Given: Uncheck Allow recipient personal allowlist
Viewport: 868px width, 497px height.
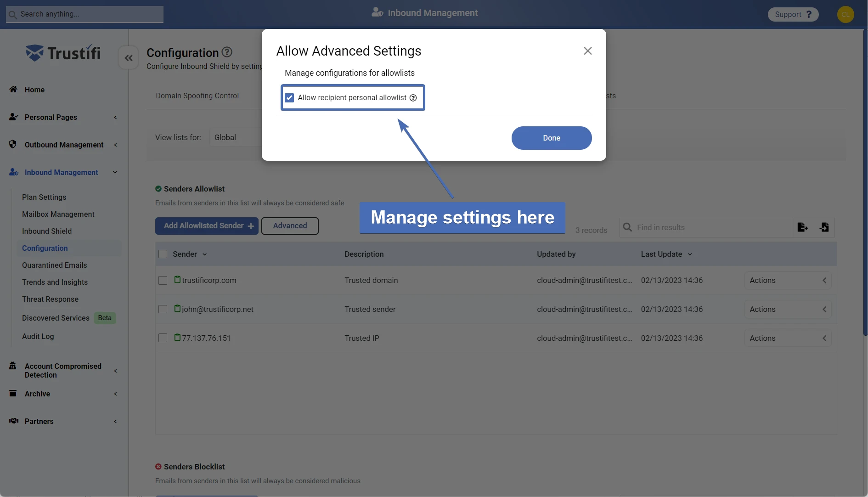Looking at the screenshot, I should pyautogui.click(x=289, y=98).
